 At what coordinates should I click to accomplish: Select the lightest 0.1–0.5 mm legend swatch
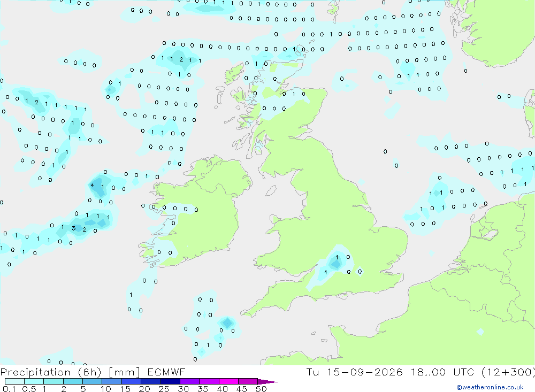[14, 381]
